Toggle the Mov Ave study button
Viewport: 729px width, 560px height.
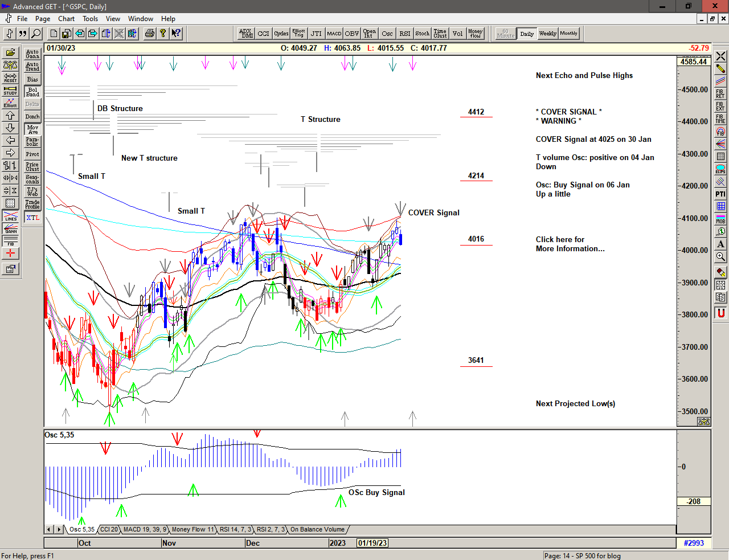tap(32, 129)
